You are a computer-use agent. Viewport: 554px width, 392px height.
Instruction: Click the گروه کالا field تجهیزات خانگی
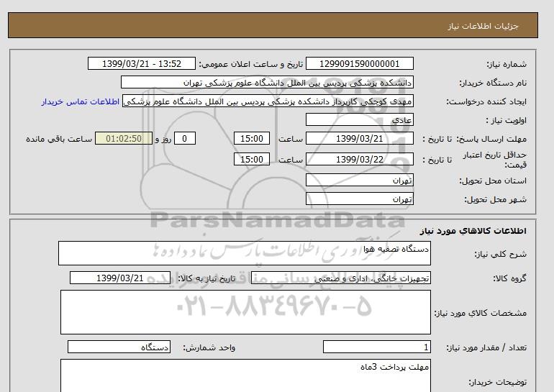pyautogui.click(x=341, y=278)
